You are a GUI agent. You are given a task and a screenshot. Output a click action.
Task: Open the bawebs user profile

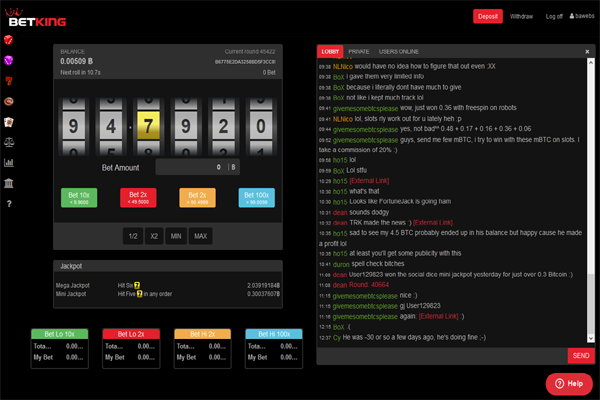582,16
